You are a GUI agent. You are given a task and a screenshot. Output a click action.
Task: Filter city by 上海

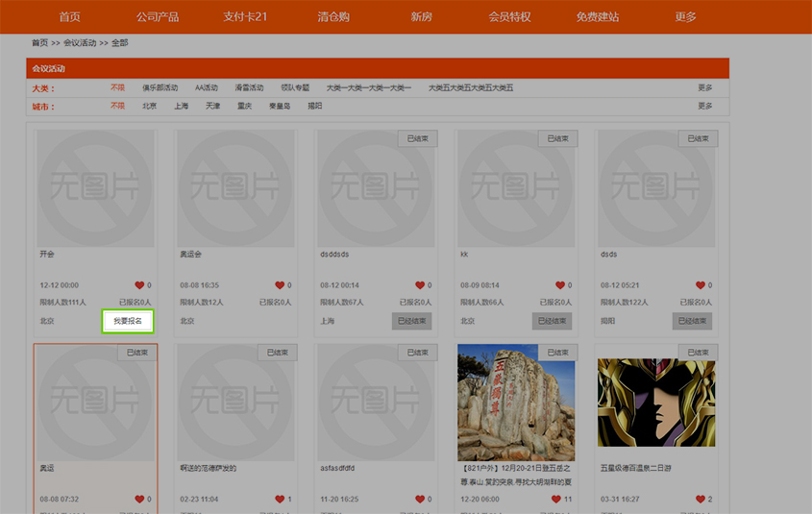[181, 106]
